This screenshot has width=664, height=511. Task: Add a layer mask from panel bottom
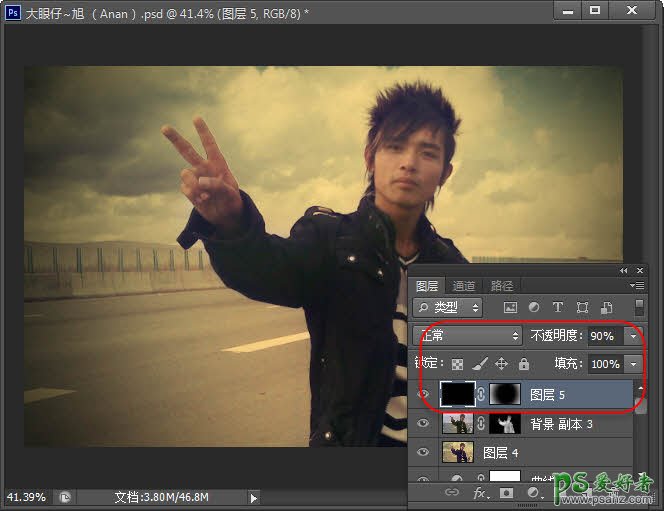point(507,493)
